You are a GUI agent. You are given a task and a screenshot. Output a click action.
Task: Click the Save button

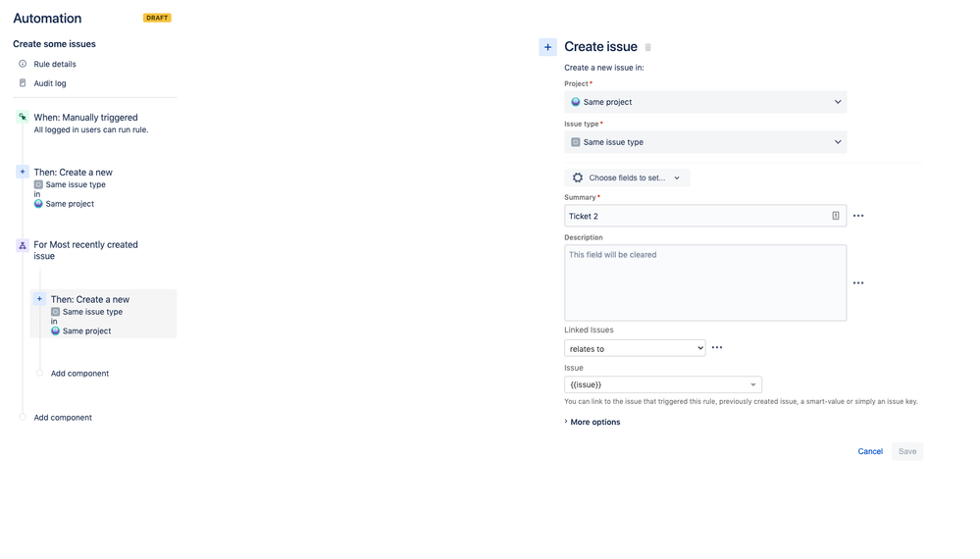(906, 451)
